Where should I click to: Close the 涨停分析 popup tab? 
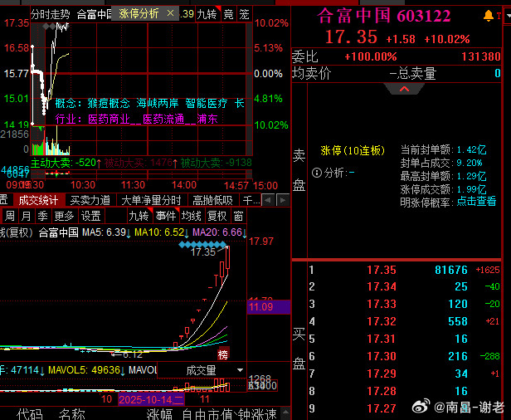tap(170, 13)
